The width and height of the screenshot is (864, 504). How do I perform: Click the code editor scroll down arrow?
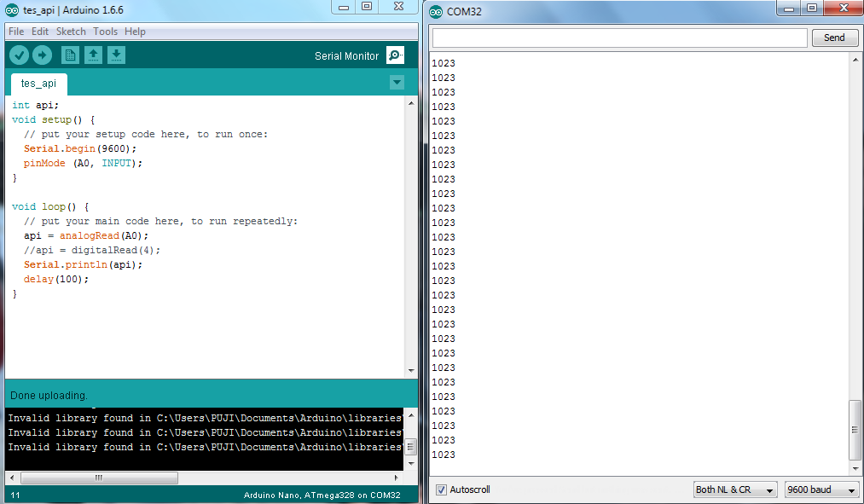pos(411,371)
